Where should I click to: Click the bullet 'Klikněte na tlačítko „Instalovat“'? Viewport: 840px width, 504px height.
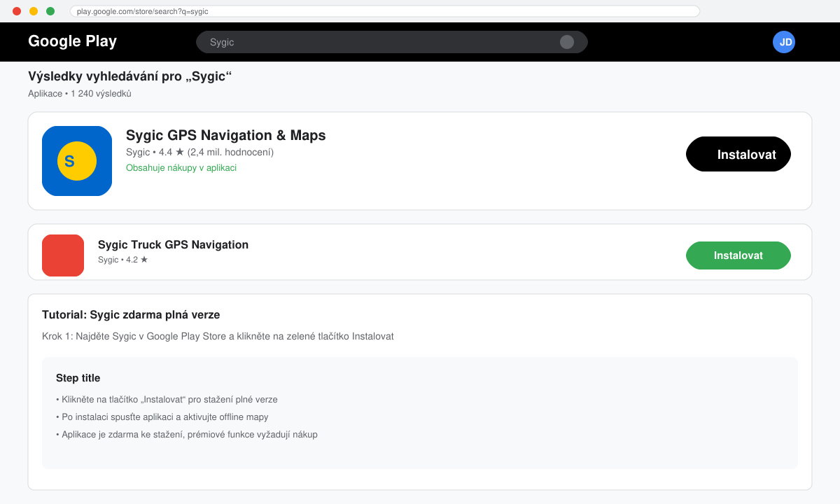point(167,400)
